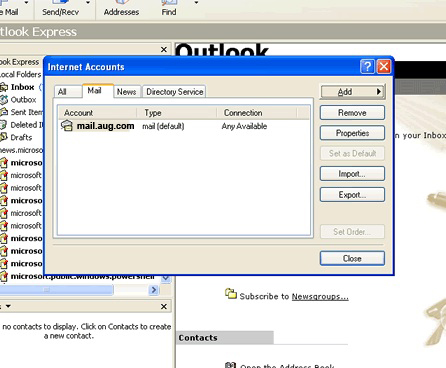Click the Remove button
The image size is (446, 368).
pos(352,113)
